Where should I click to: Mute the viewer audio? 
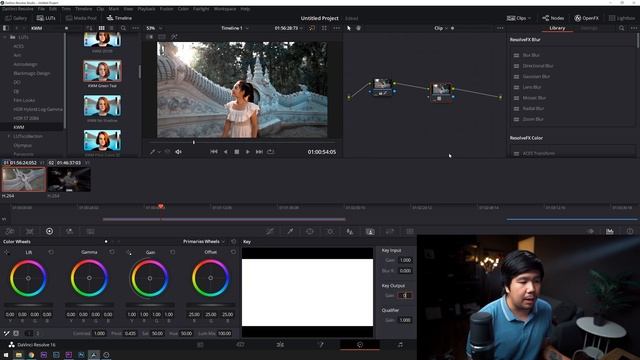[178, 152]
